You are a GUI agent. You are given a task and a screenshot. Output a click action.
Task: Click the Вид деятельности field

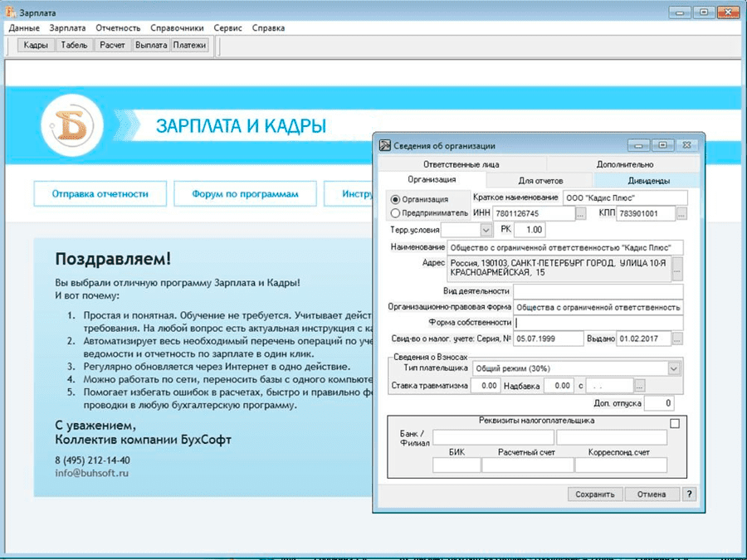(x=598, y=291)
